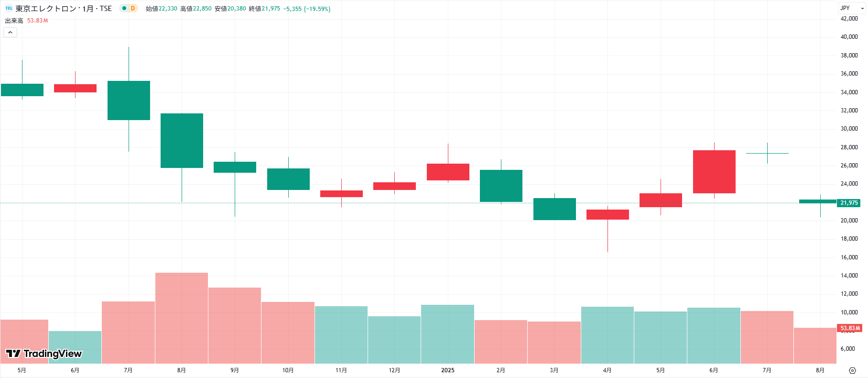Click the tallest volume bar above 8月
The image size is (868, 378).
click(x=182, y=318)
